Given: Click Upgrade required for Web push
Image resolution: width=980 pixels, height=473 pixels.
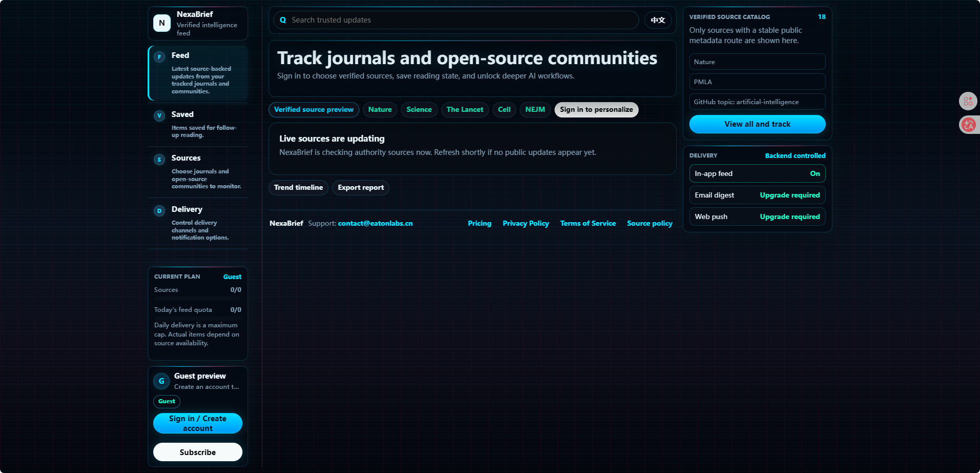Looking at the screenshot, I should tap(790, 217).
